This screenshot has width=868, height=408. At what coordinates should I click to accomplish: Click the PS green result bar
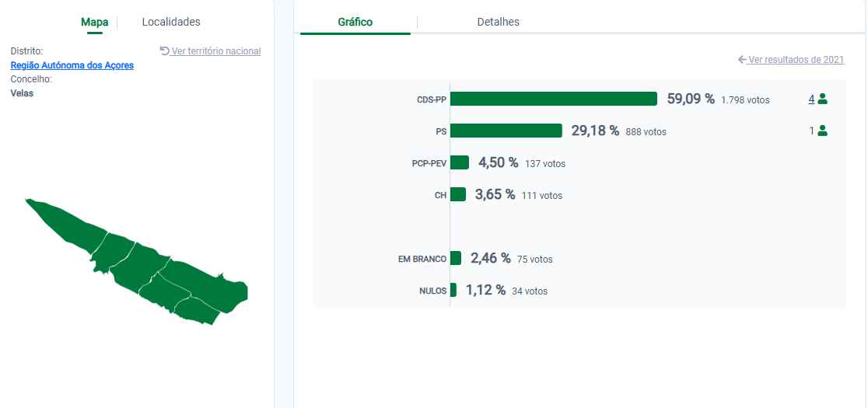506,131
